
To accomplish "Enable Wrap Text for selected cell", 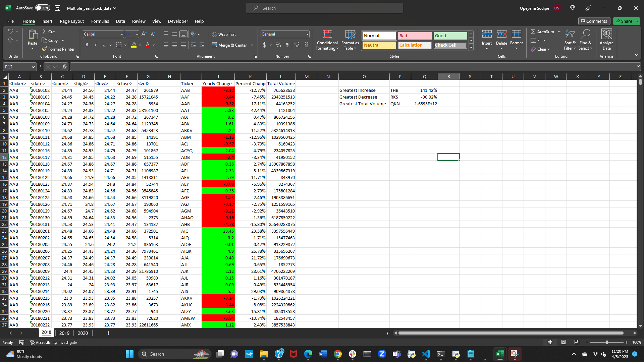I will click(224, 34).
